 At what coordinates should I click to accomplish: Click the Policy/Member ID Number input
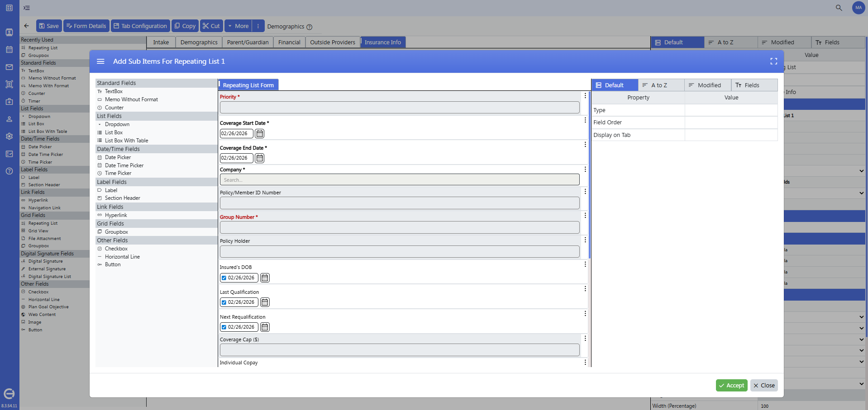pyautogui.click(x=400, y=203)
